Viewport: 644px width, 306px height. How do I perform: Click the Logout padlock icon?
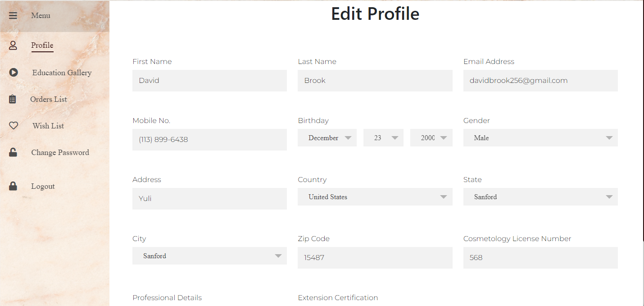click(13, 186)
